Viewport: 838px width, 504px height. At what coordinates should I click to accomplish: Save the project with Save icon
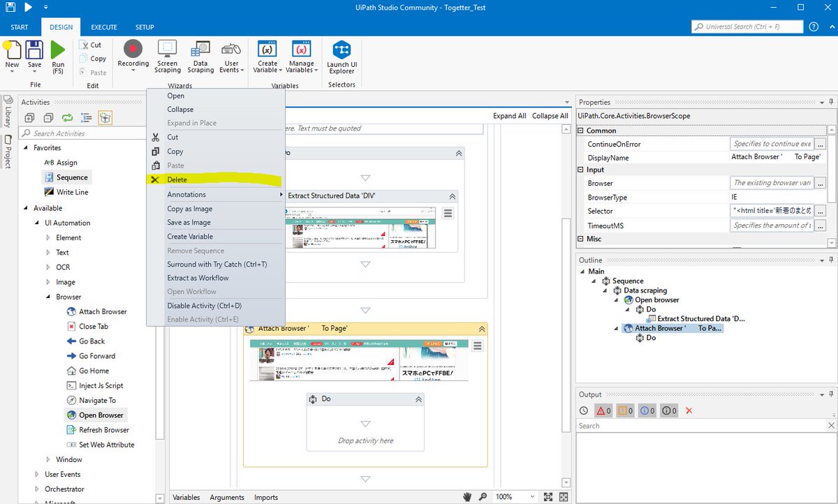point(34,56)
